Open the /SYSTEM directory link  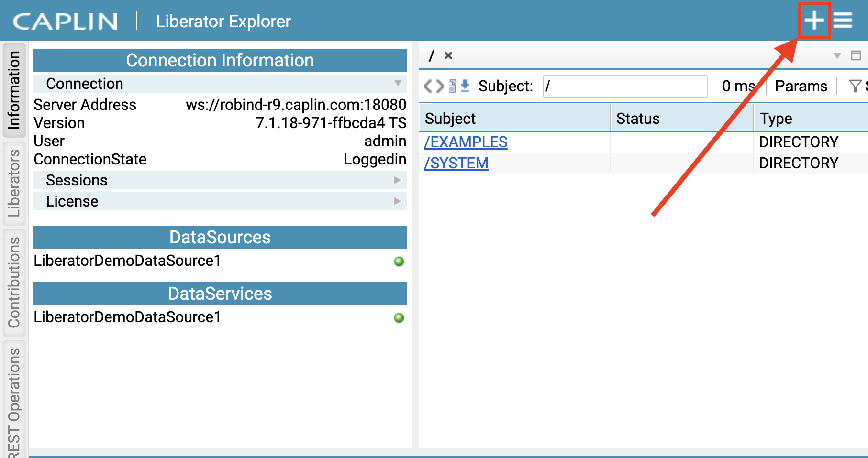[456, 163]
